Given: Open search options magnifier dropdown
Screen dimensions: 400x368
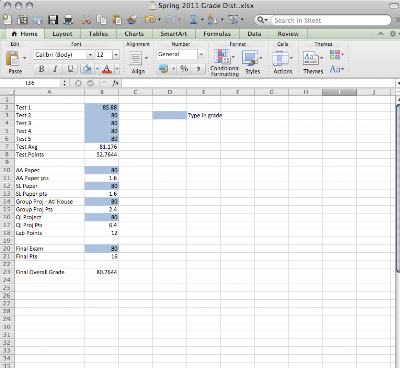Looking at the screenshot, I should [262, 20].
